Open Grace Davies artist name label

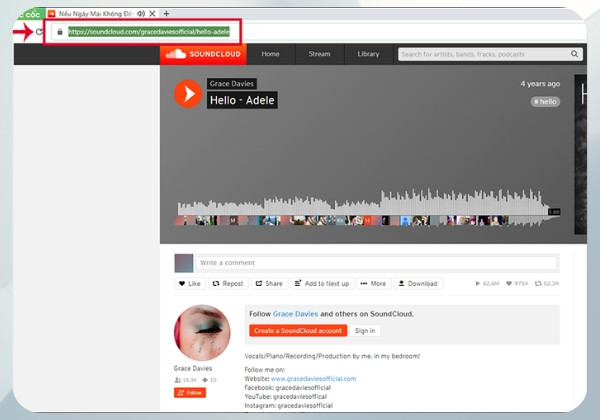(x=232, y=84)
